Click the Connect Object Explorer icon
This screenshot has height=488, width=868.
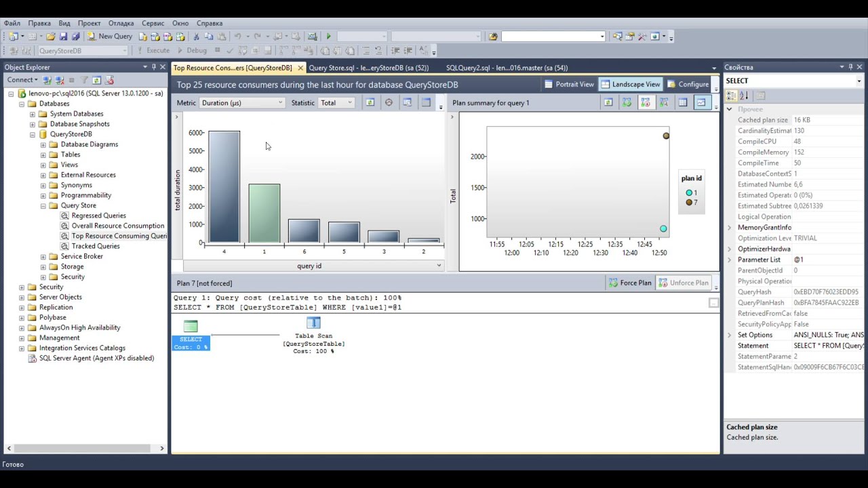coord(47,80)
